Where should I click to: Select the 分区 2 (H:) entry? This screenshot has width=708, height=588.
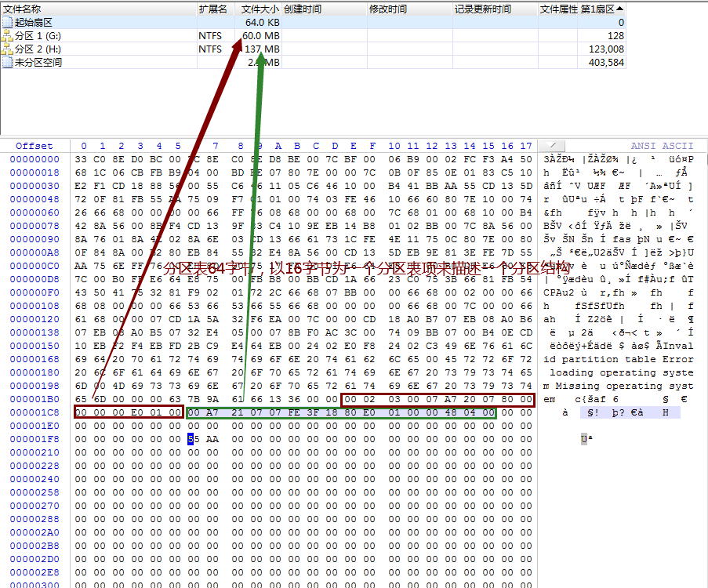point(38,49)
